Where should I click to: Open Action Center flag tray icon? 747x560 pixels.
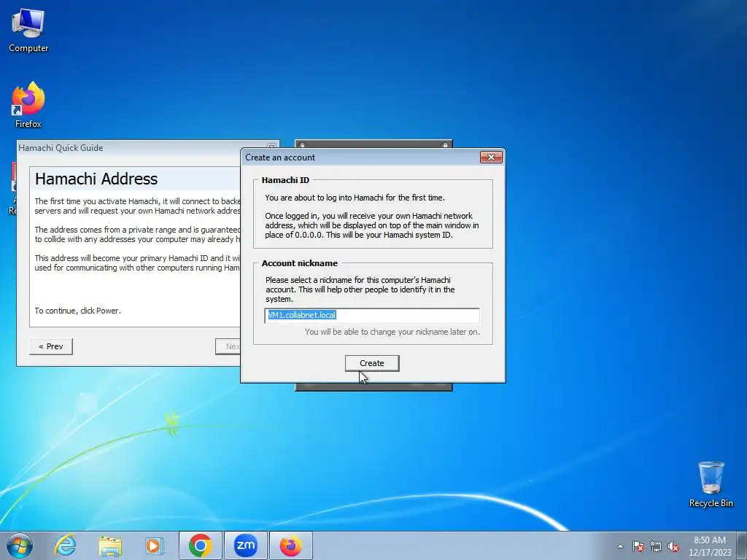tap(638, 546)
